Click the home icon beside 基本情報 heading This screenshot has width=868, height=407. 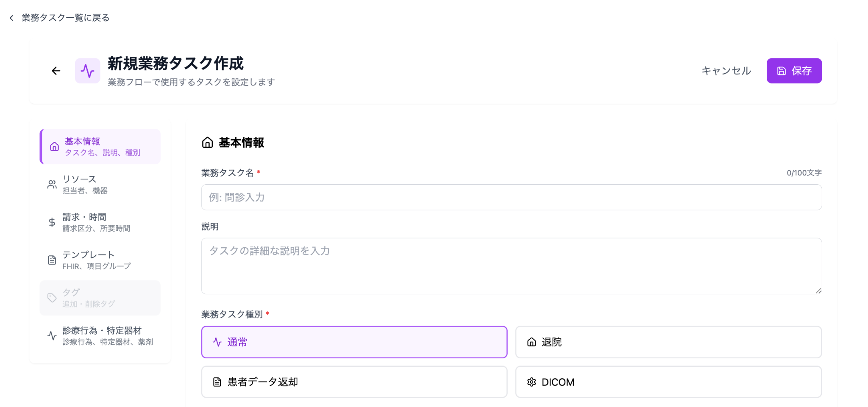tap(207, 143)
